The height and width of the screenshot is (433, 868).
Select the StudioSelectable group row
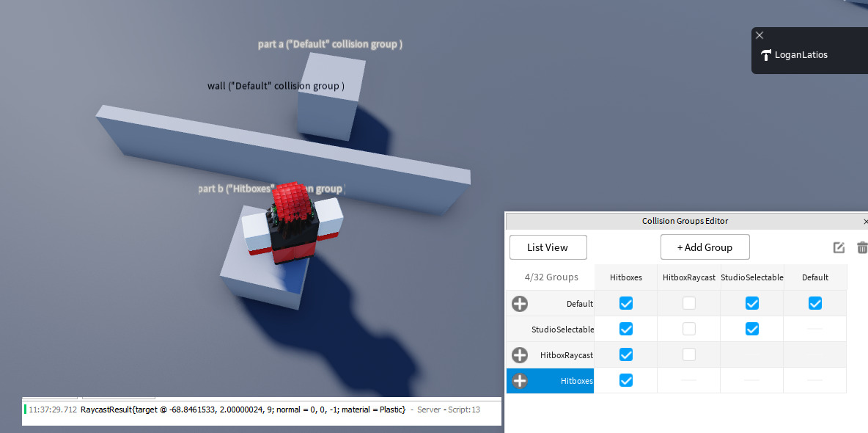coord(564,329)
